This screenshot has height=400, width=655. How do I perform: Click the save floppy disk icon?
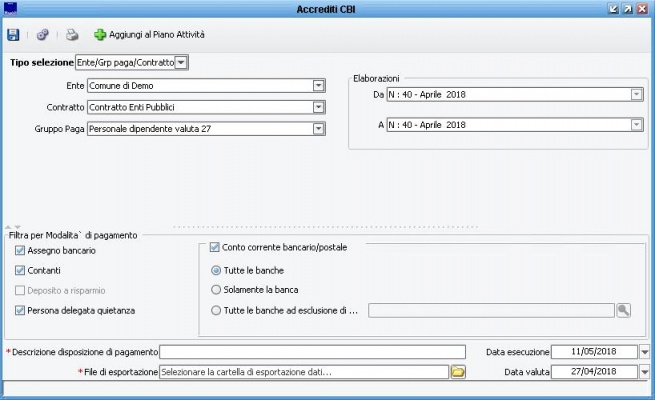(x=13, y=35)
